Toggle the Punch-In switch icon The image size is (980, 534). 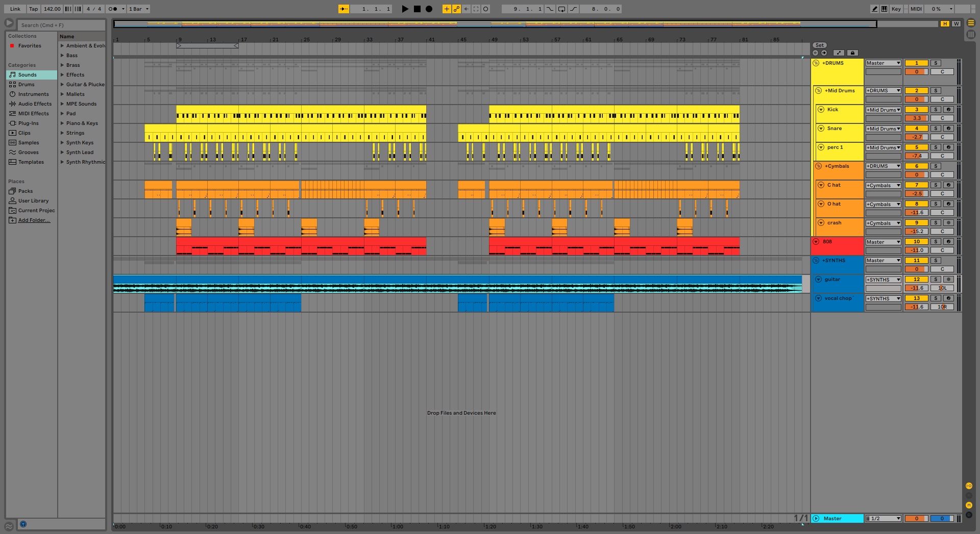(x=550, y=9)
